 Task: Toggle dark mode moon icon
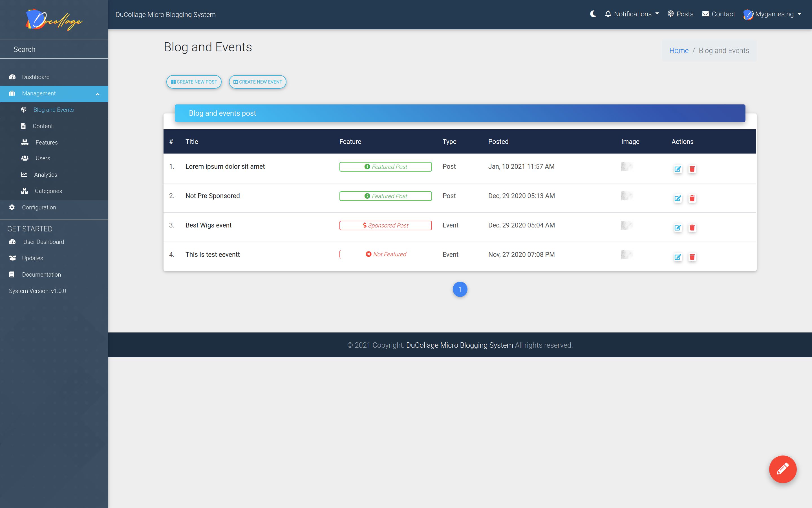(593, 14)
